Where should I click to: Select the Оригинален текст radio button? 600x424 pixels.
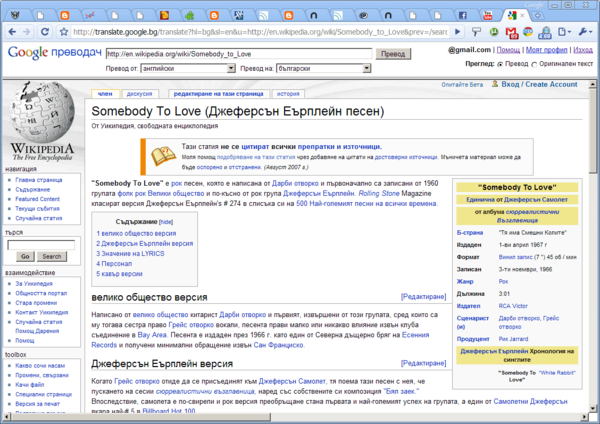[x=534, y=65]
